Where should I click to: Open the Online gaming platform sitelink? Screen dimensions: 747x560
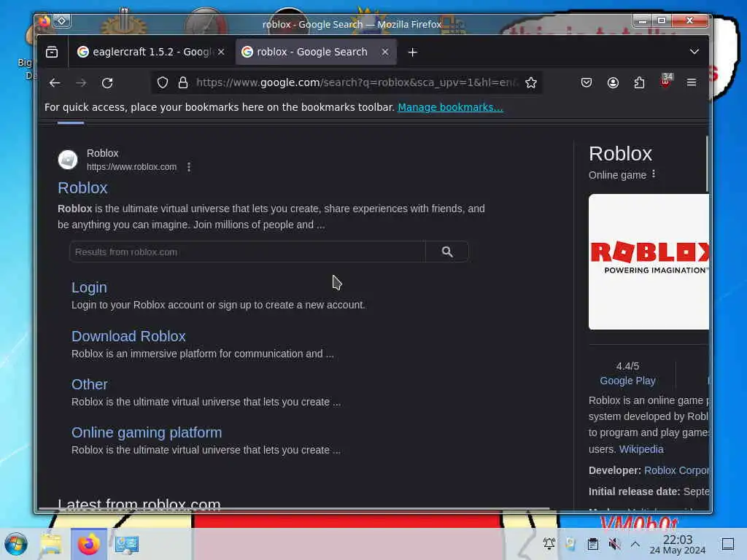[x=147, y=432]
